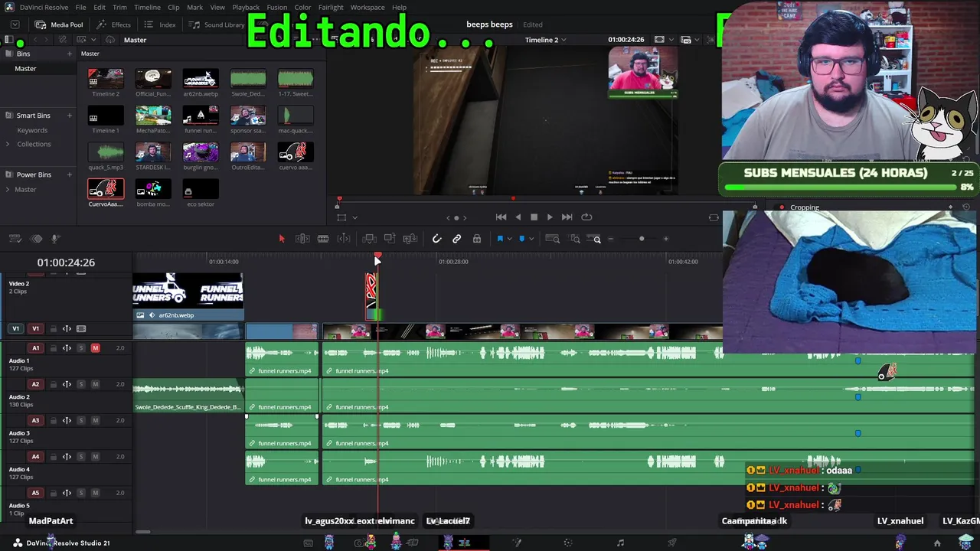Click the Insert Clip icon
This screenshot has height=551, width=980.
tap(369, 239)
